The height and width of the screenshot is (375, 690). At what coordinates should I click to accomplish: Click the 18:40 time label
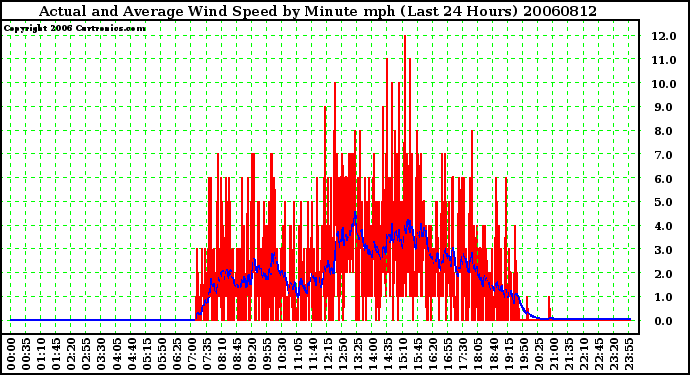[493, 355]
